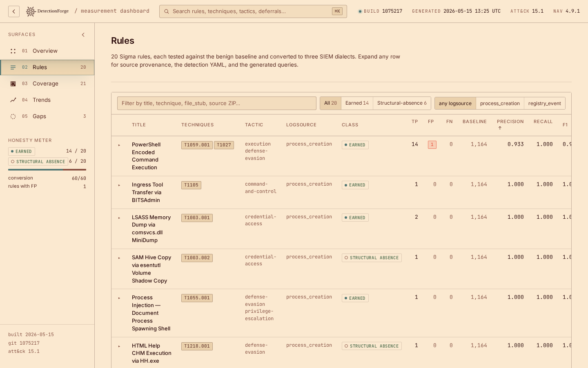
Task: Open the Rules surface
Action: [x=47, y=67]
